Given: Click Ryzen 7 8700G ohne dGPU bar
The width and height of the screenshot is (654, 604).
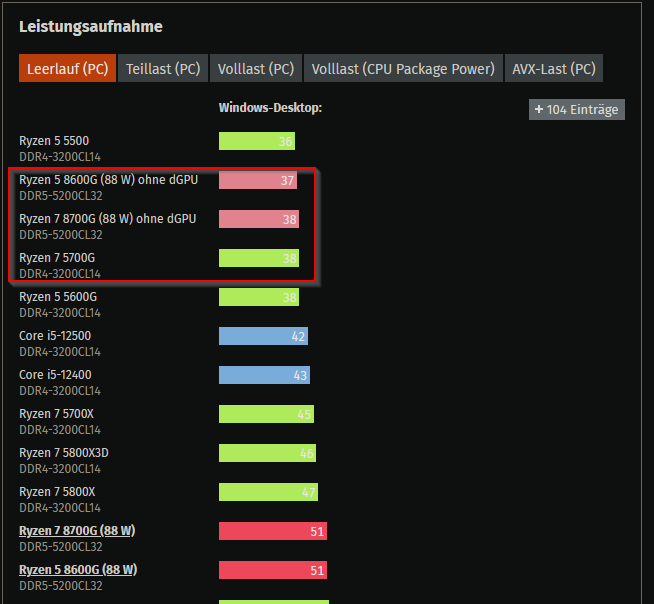Looking at the screenshot, I should pyautogui.click(x=259, y=219).
